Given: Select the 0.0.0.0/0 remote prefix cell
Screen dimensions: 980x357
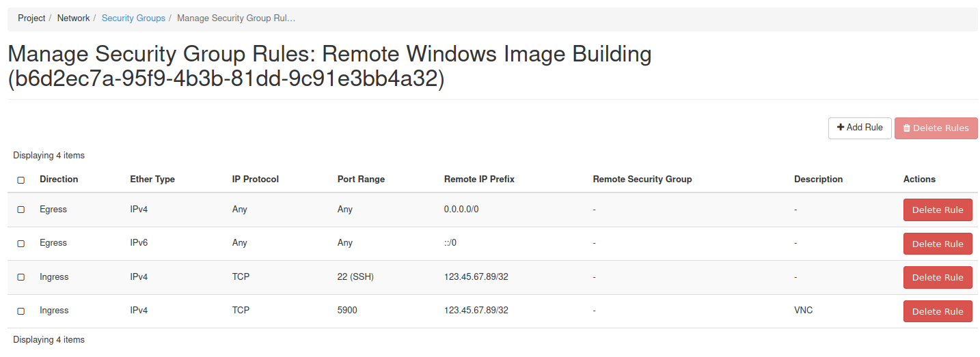Looking at the screenshot, I should pos(461,209).
